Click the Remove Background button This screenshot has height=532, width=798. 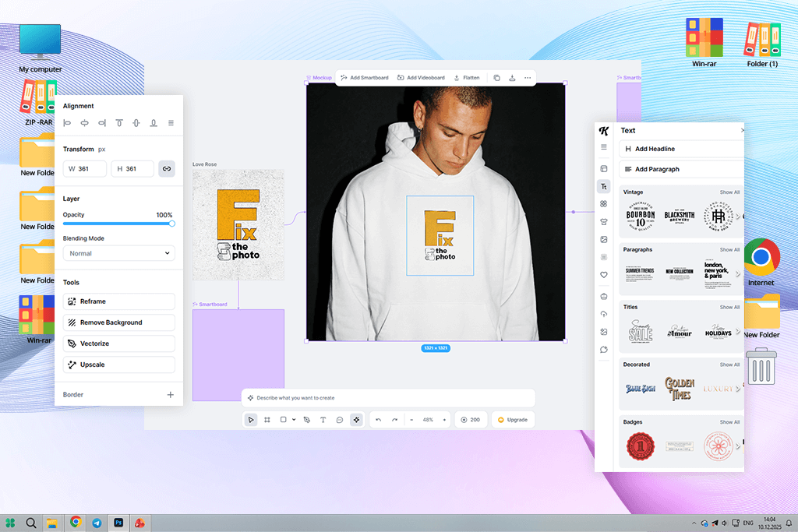(x=118, y=322)
